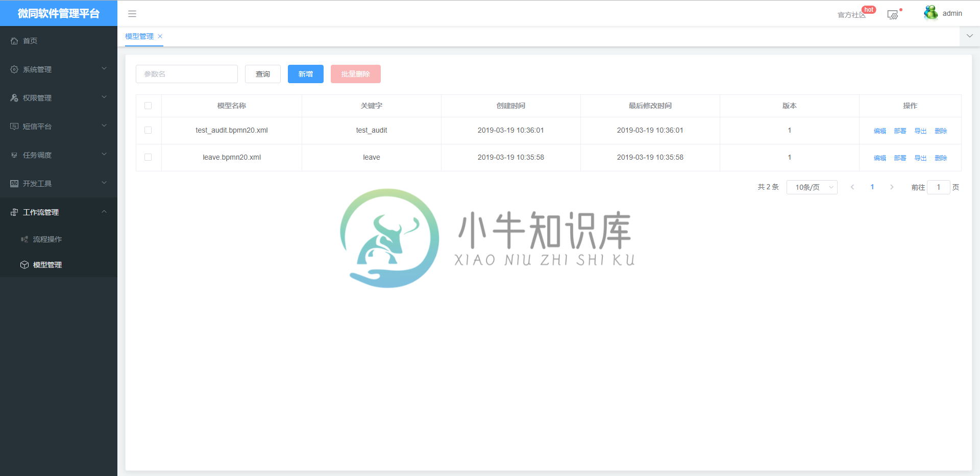Click 导出 for test_audit.bpmn20.xml
Screen dimensions: 980x476
click(x=921, y=131)
